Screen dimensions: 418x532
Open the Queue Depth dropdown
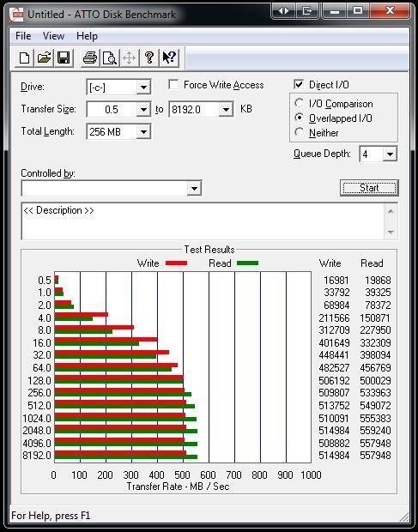click(390, 154)
